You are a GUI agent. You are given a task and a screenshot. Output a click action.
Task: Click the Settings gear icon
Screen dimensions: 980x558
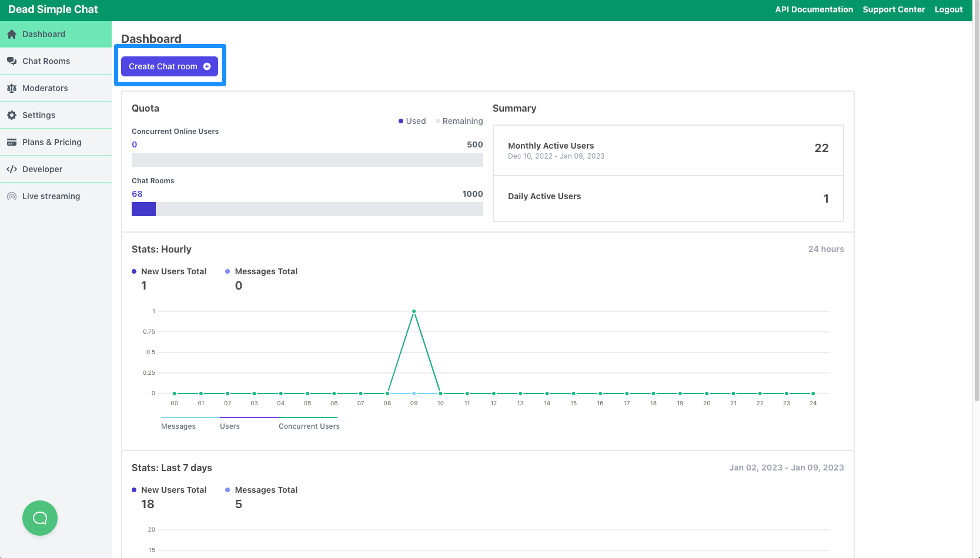tap(12, 115)
